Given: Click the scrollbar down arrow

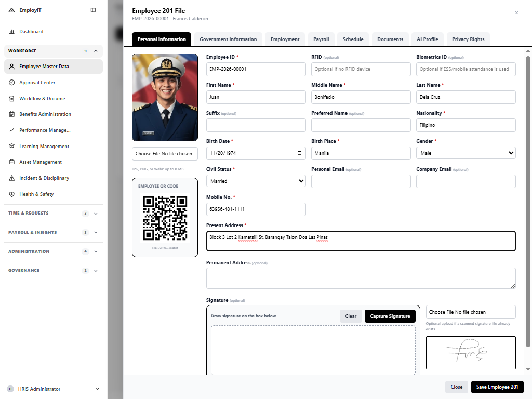Looking at the screenshot, I should (x=528, y=369).
